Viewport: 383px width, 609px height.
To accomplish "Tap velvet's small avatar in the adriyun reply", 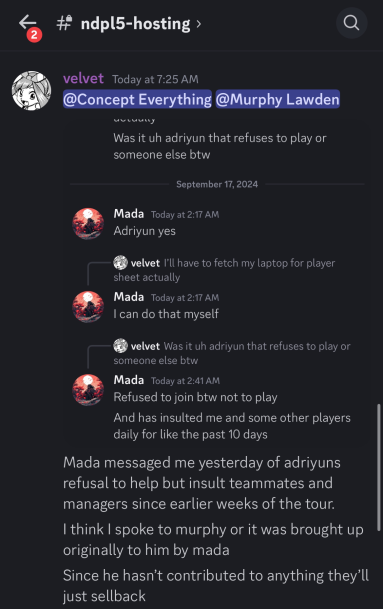I will pos(120,346).
